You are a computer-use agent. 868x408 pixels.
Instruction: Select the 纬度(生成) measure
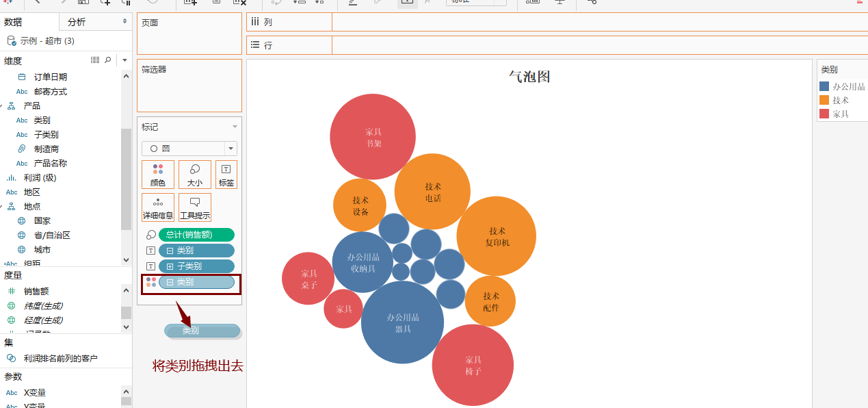[x=44, y=305]
